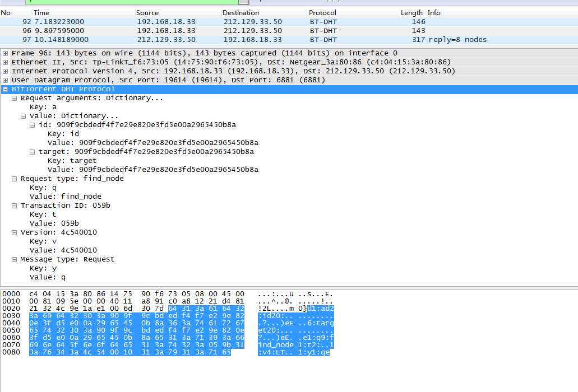Select packet 97 with reply=8 nodes
The image size is (578, 392).
pyautogui.click(x=289, y=40)
